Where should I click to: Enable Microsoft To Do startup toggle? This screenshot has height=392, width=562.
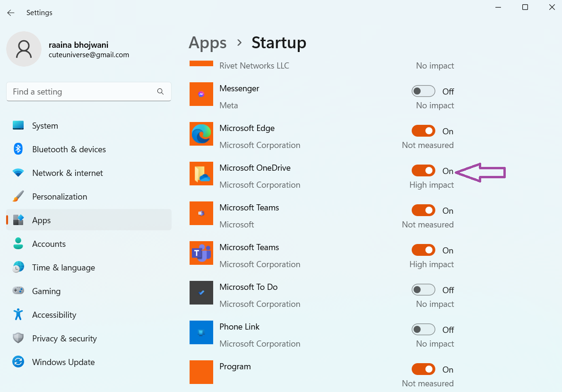coord(423,290)
